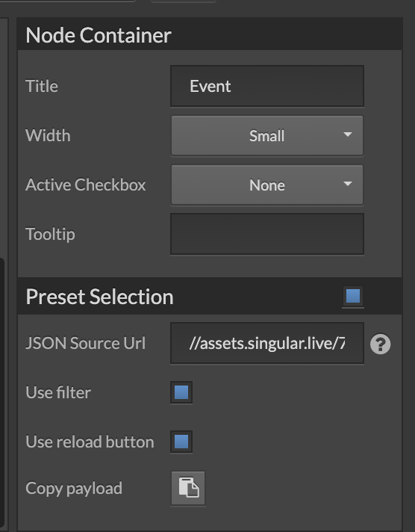The width and height of the screenshot is (415, 532).
Task: Click the Copy payload clipboard icon
Action: tap(188, 488)
